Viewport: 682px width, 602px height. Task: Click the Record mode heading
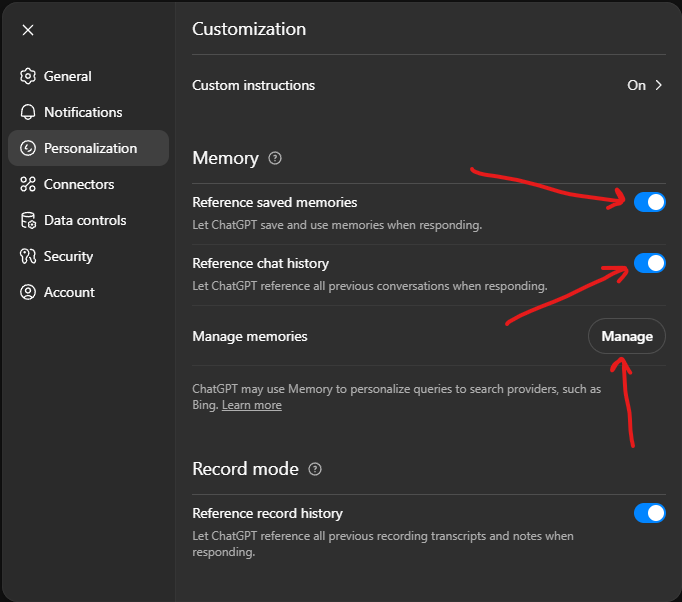click(x=245, y=469)
